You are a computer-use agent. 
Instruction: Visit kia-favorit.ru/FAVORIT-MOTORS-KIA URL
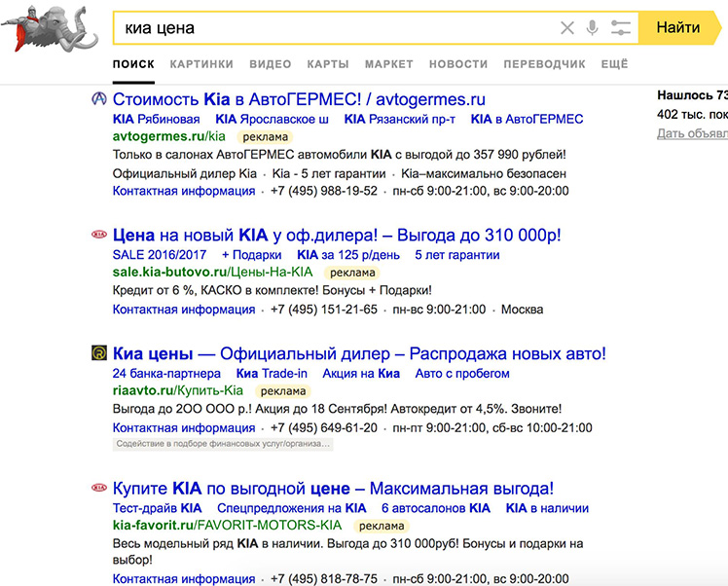[227, 526]
